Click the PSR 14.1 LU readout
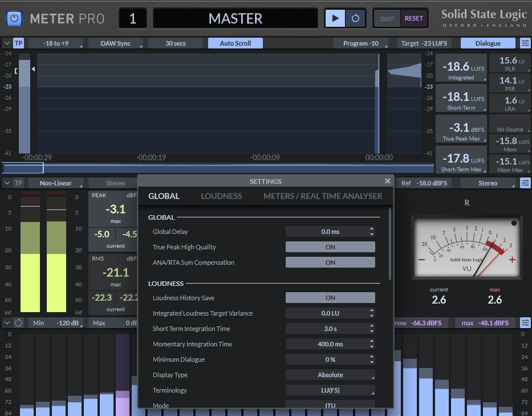 (x=510, y=83)
